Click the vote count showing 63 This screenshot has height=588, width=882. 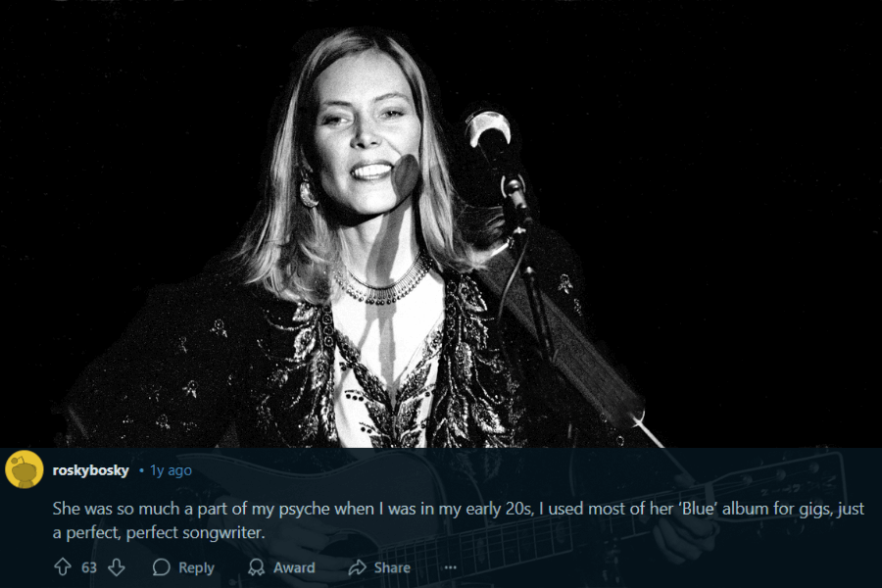(89, 566)
